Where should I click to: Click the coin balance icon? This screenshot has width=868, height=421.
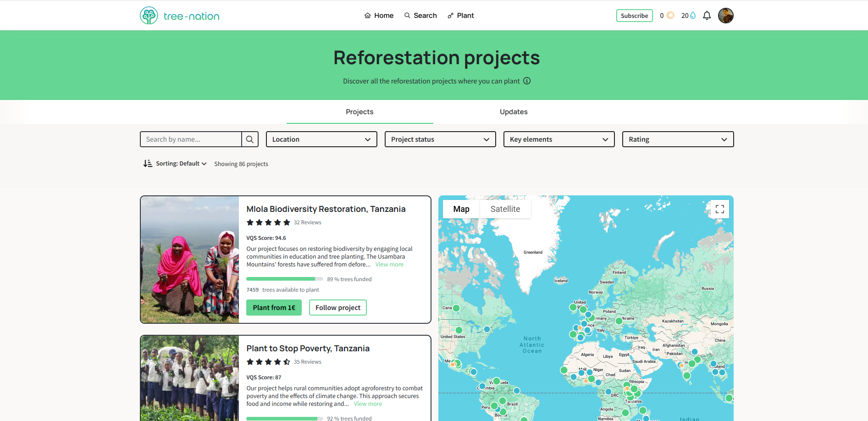click(x=670, y=16)
